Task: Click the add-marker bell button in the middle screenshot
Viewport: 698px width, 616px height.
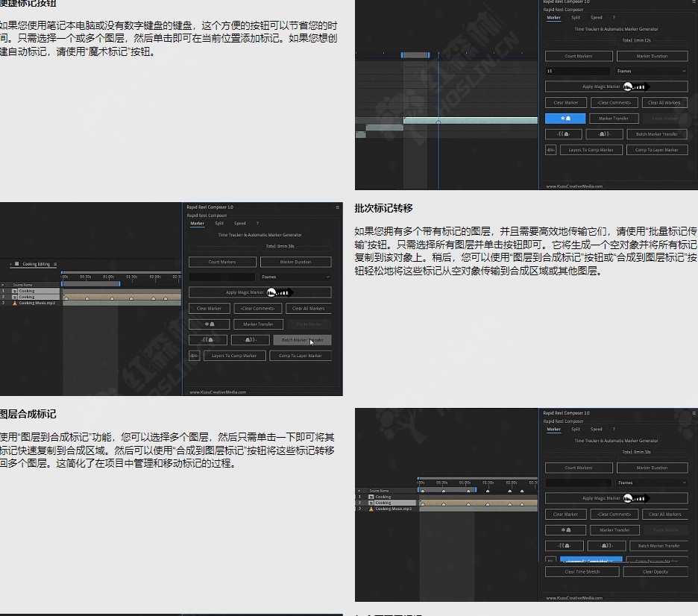Action: [x=210, y=324]
